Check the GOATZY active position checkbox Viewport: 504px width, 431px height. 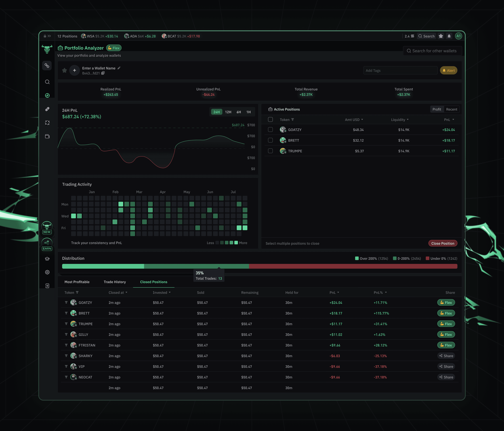270,130
